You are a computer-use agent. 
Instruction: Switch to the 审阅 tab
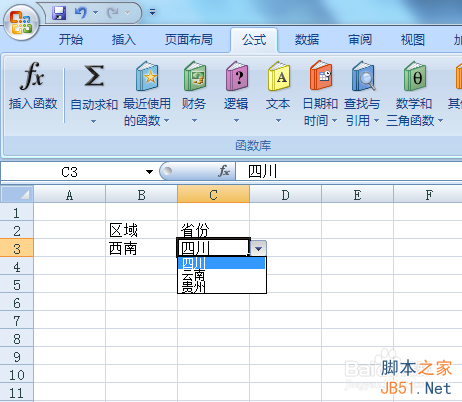360,40
